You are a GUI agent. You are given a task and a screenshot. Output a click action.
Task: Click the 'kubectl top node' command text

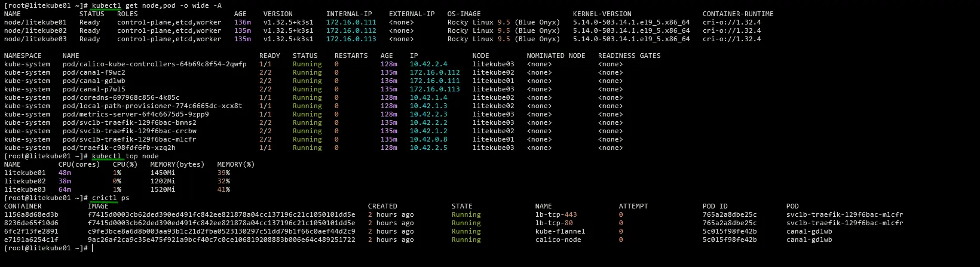(x=125, y=156)
